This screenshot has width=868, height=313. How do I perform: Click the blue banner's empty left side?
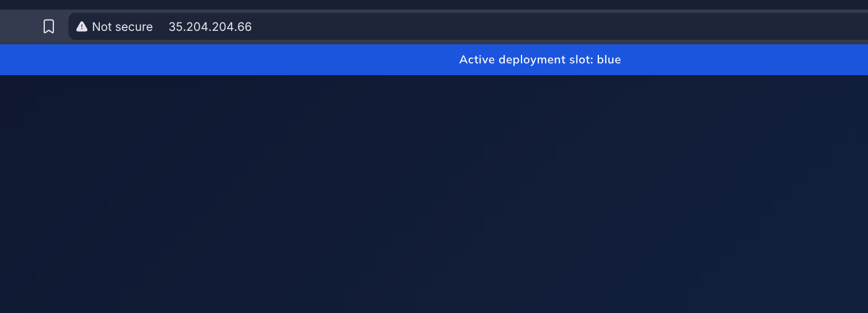click(168, 59)
